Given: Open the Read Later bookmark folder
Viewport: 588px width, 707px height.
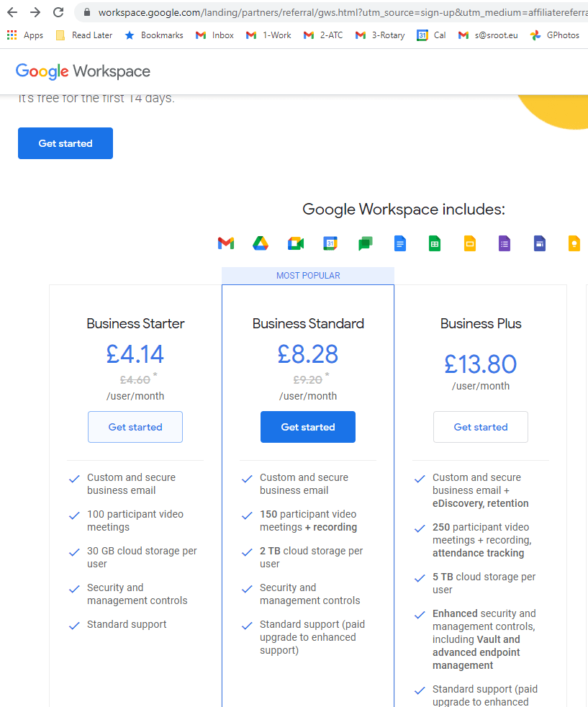Looking at the screenshot, I should click(84, 35).
